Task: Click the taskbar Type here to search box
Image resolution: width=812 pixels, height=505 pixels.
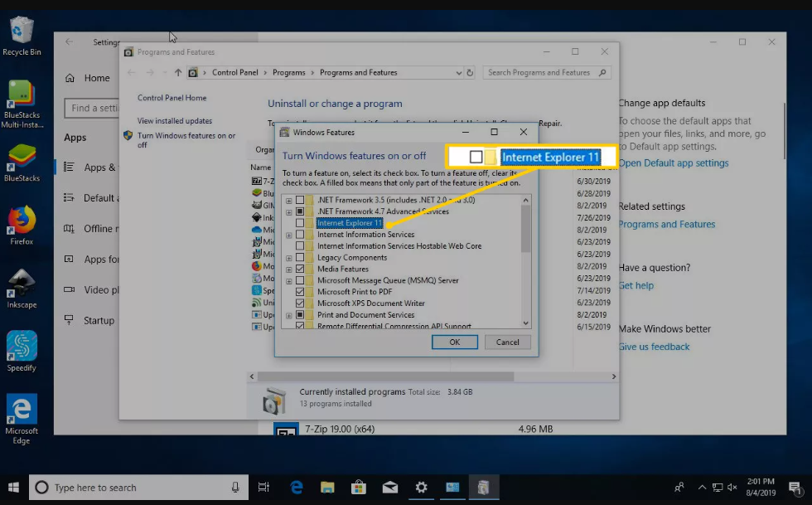Action: coord(139,488)
